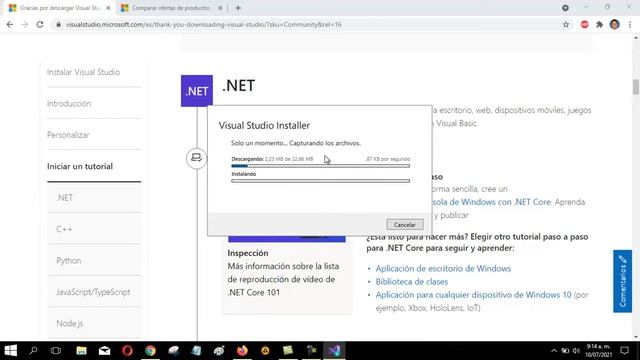Open the Windows Start menu
Viewport: 640px width, 360px height.
(x=10, y=351)
